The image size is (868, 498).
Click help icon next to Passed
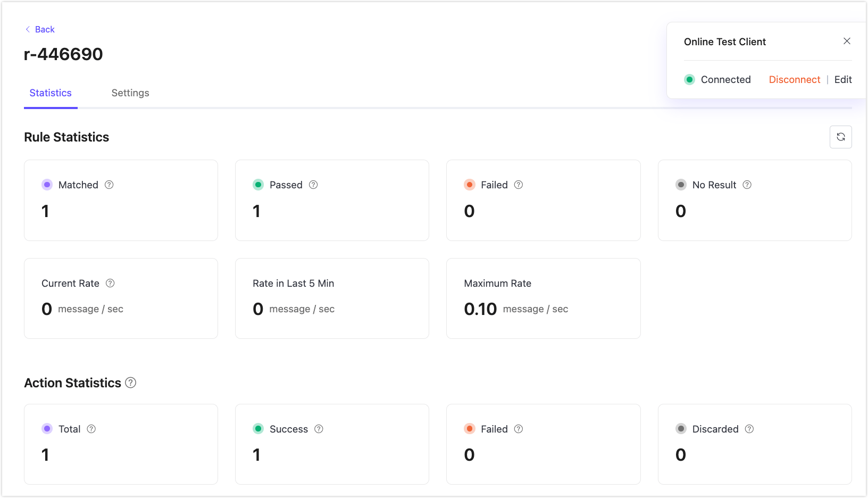[x=313, y=185]
